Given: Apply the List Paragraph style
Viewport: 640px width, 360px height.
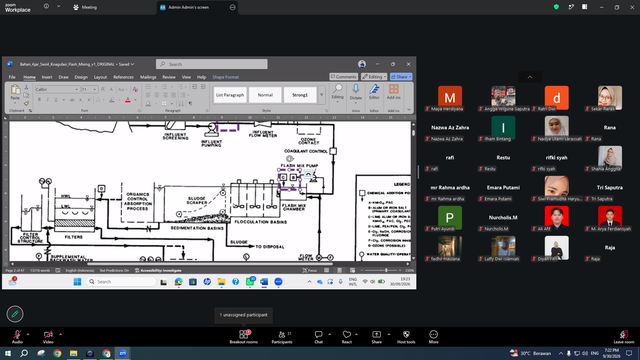Looking at the screenshot, I should point(230,95).
